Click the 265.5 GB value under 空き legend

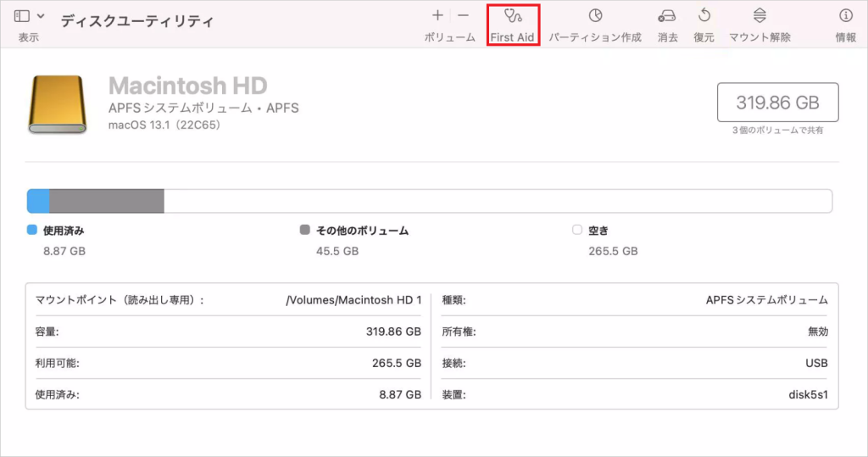[x=613, y=251]
